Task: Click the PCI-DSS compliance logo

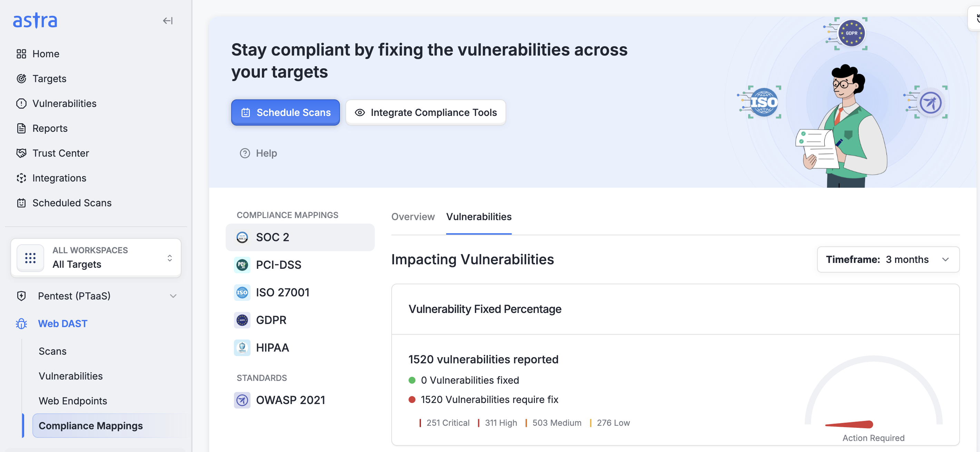Action: click(x=242, y=264)
